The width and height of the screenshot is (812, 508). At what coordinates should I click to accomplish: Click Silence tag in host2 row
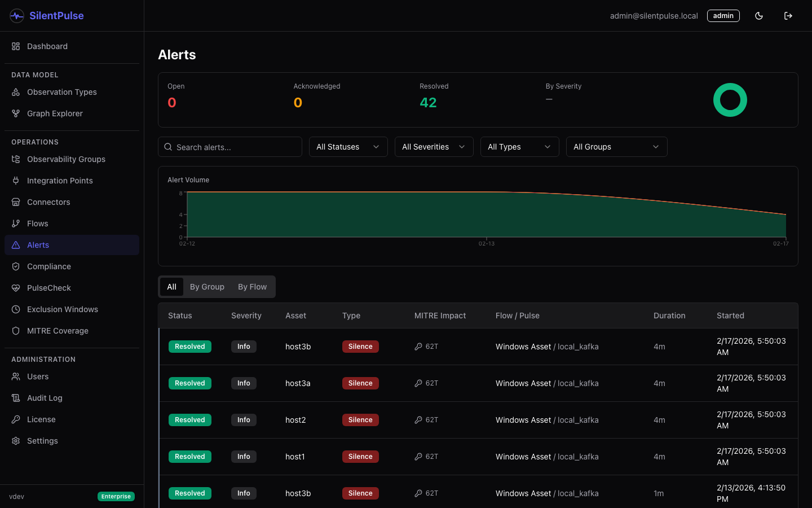pos(360,420)
